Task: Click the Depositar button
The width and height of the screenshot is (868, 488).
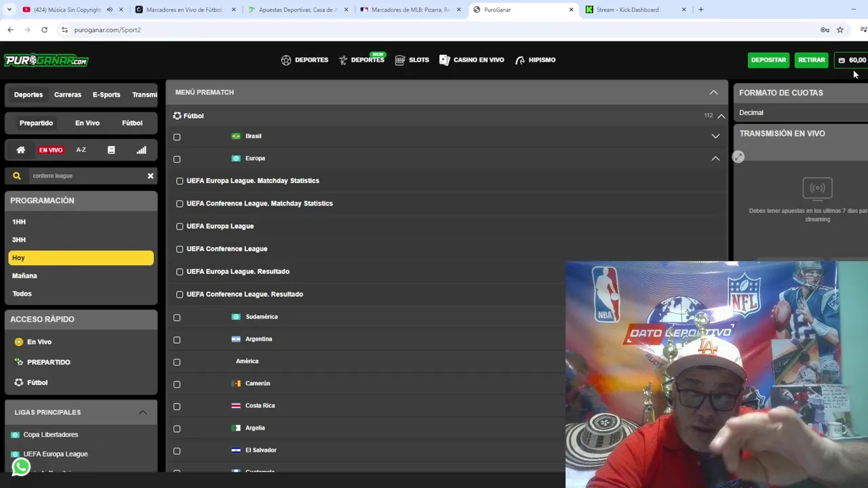Action: pyautogui.click(x=768, y=60)
